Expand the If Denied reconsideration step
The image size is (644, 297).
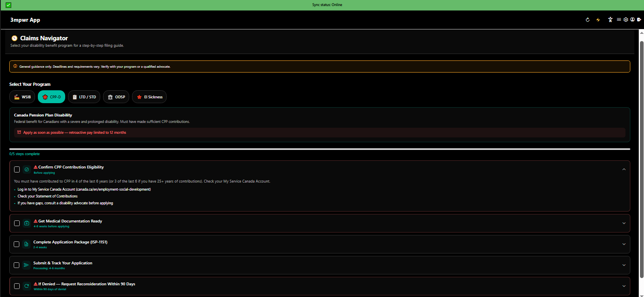(x=624, y=286)
